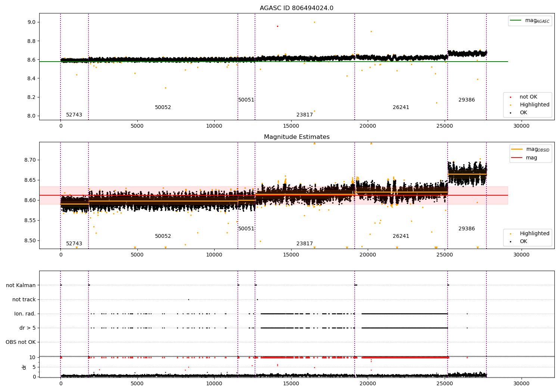The height and width of the screenshot is (392, 560).
Task: Click the y-axis tick label '8.65'
Action: pyautogui.click(x=30, y=180)
